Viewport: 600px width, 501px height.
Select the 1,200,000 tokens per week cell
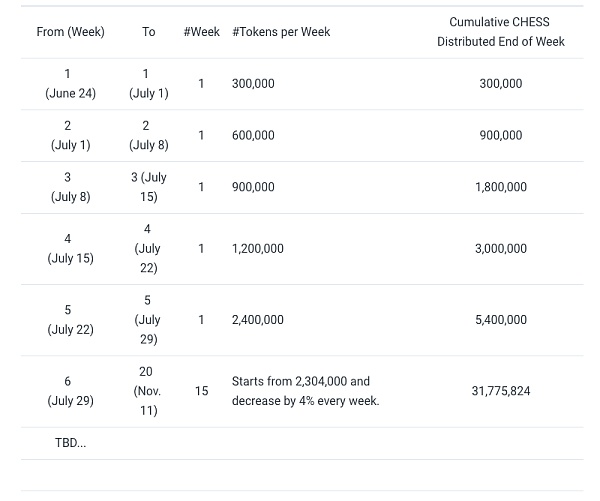258,248
